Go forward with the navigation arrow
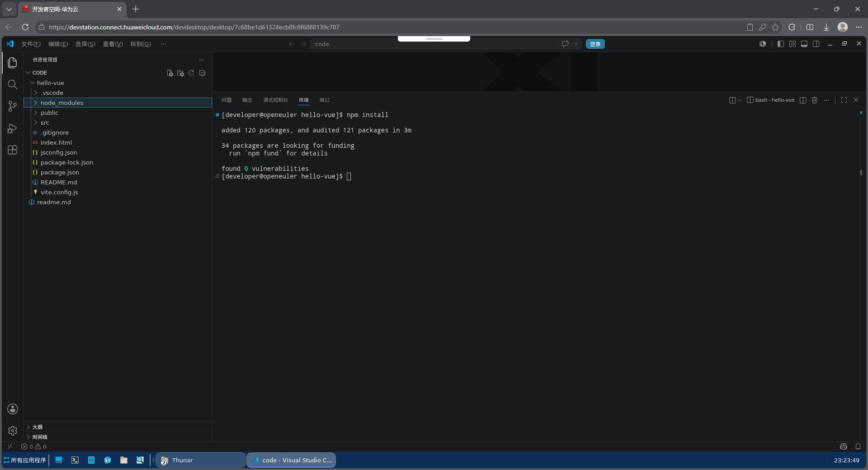Screen dimensions: 868x470 (303, 44)
